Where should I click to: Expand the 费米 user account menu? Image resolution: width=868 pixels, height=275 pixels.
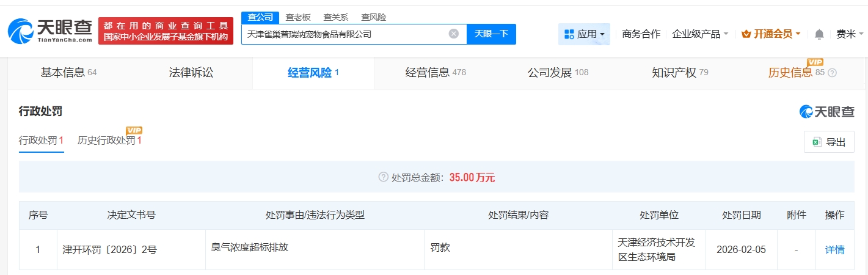click(x=850, y=34)
